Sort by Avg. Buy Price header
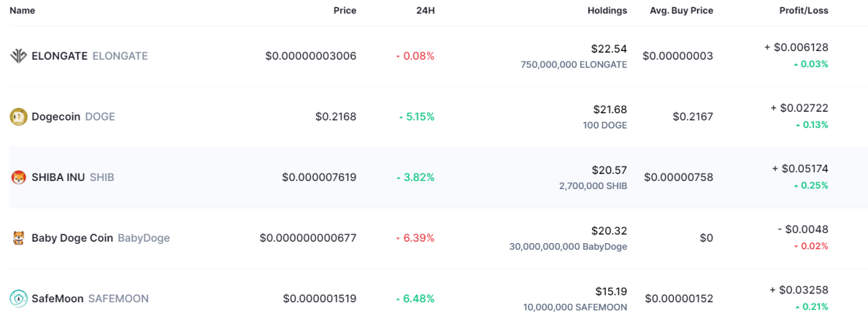 point(681,10)
